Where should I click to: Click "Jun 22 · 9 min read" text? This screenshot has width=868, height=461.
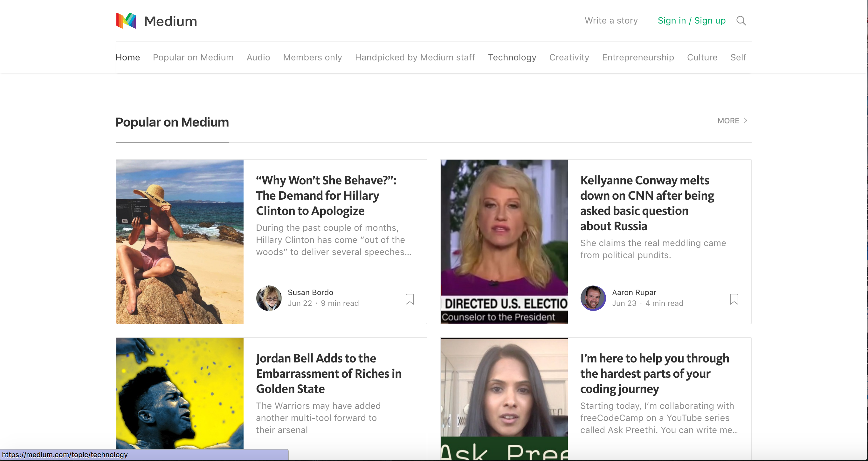click(x=323, y=303)
